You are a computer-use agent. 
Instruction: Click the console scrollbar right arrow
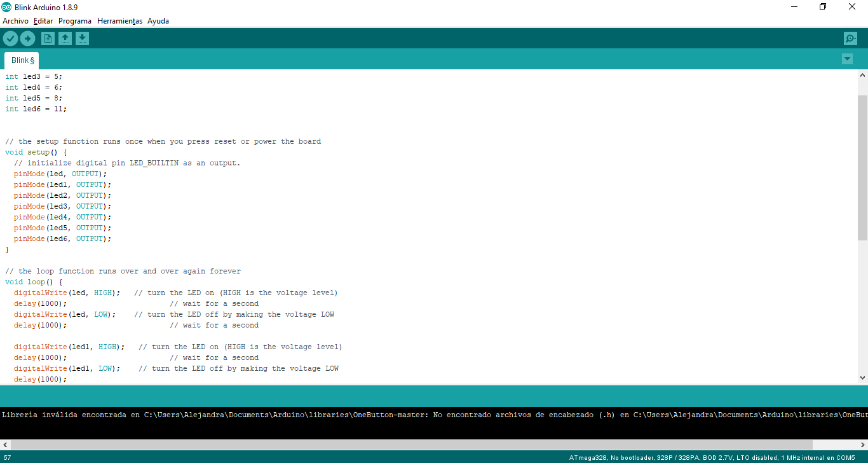click(862, 445)
